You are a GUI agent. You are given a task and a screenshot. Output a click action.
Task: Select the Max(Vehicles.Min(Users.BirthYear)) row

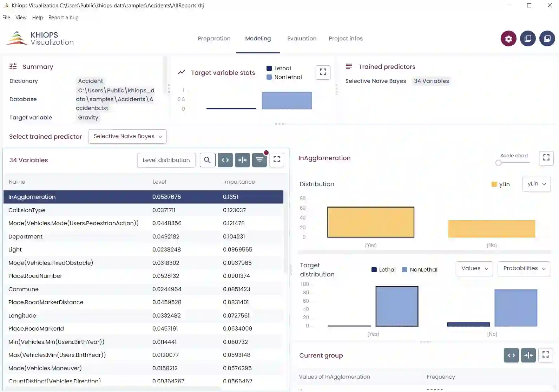[x=143, y=355]
